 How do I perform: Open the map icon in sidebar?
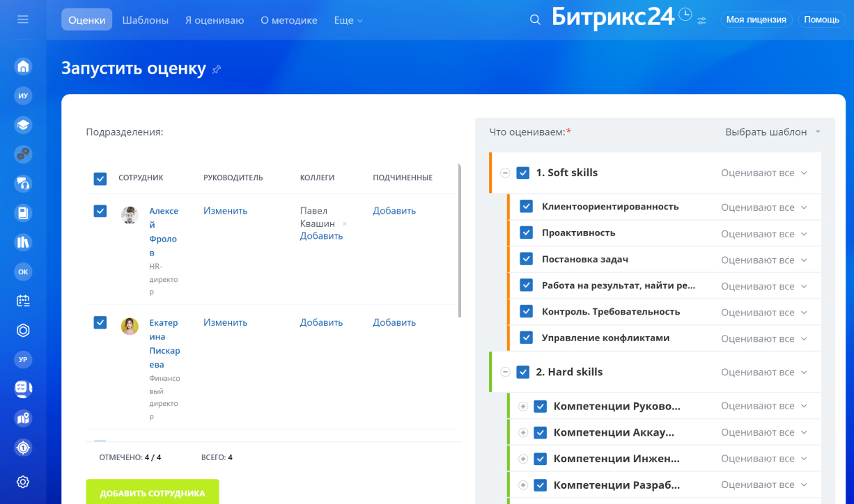[x=23, y=418]
